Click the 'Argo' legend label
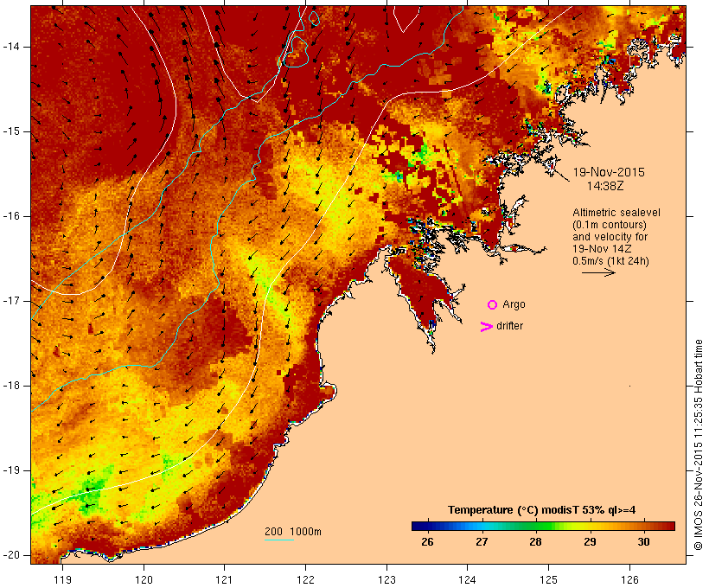 [514, 305]
